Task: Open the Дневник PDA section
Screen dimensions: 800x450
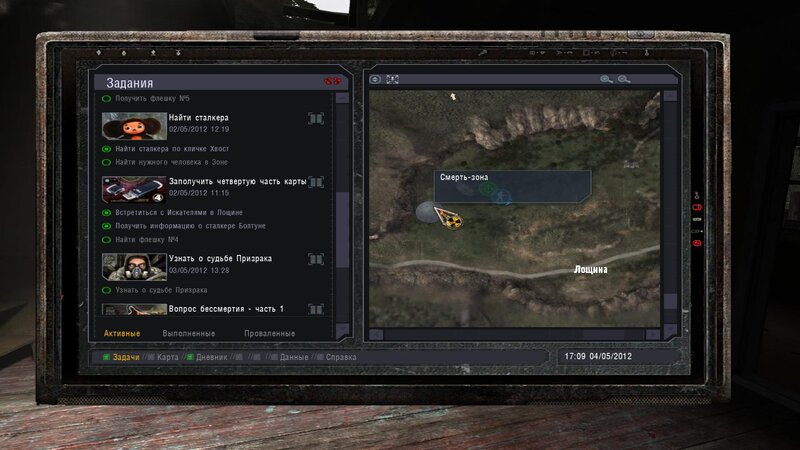Action: click(212, 356)
